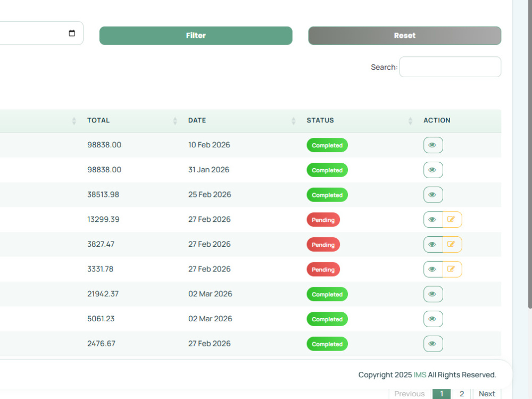The image size is (532, 399).
Task: View the order totaling 38513.98
Action: pyautogui.click(x=433, y=195)
